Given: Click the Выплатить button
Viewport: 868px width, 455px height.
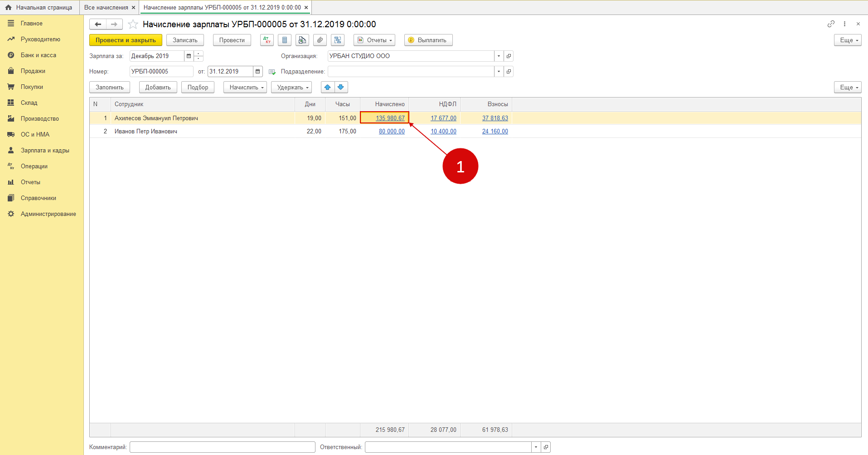Looking at the screenshot, I should click(x=428, y=40).
